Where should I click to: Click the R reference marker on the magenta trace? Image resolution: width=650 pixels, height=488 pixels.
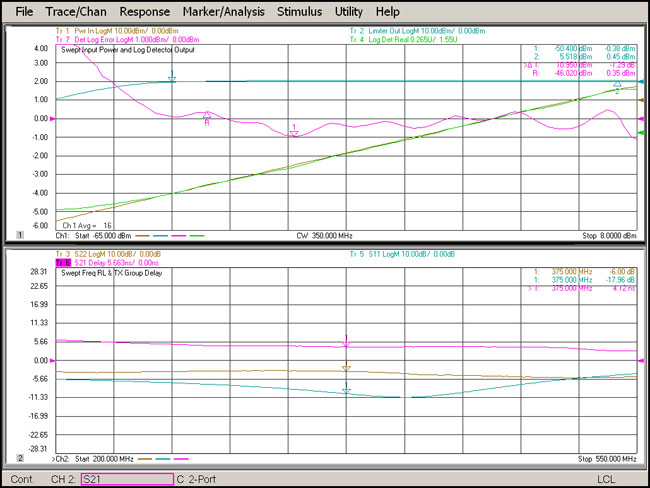(x=207, y=117)
